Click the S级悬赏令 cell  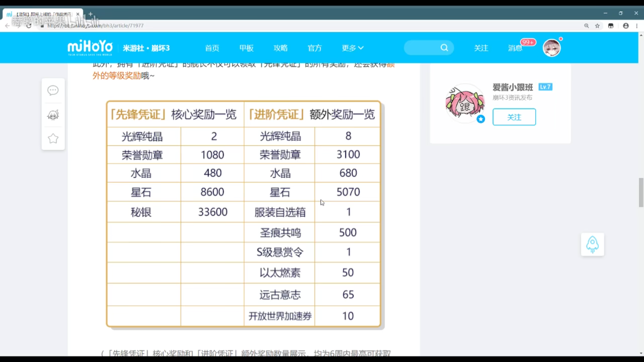[280, 252]
